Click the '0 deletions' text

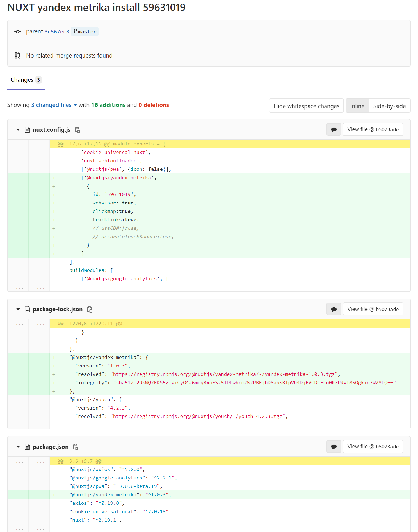154,105
